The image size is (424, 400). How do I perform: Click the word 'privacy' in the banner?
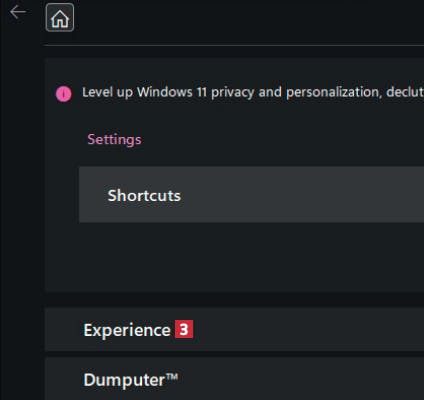(x=232, y=93)
